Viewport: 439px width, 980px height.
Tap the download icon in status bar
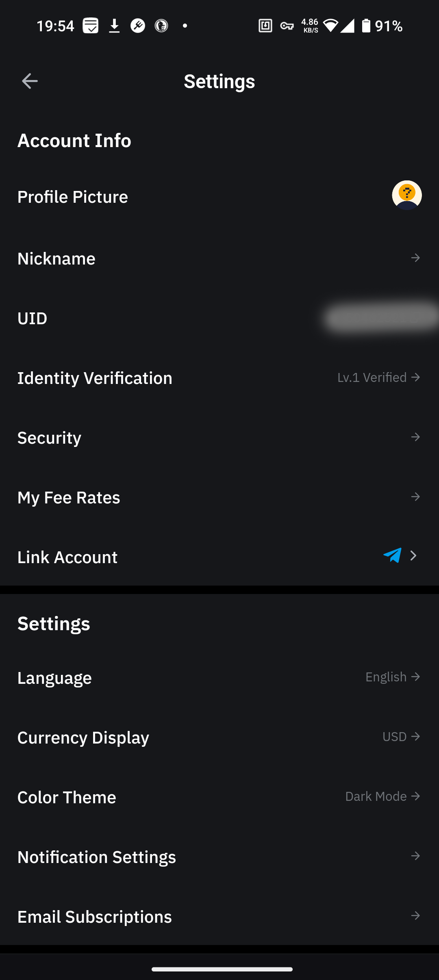click(x=115, y=26)
